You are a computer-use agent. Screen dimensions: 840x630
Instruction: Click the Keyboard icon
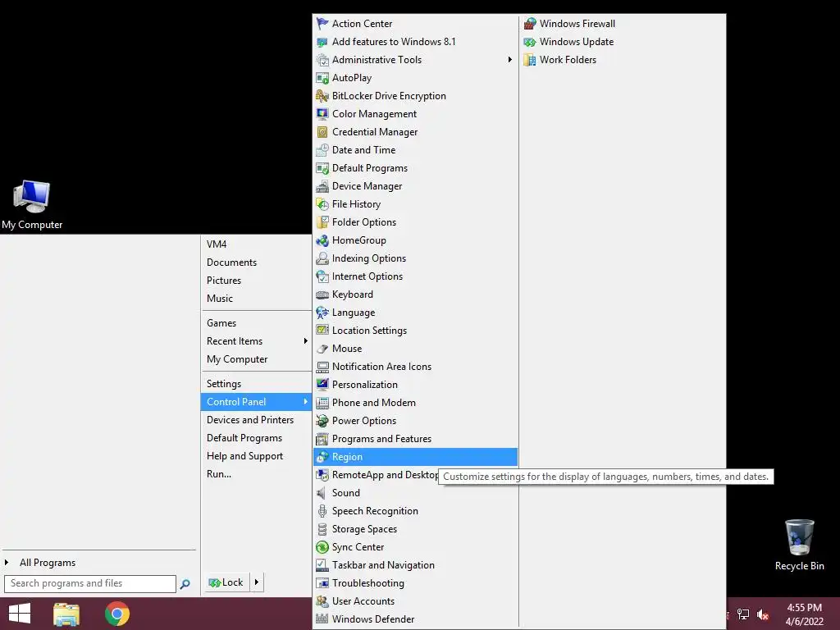coord(322,294)
